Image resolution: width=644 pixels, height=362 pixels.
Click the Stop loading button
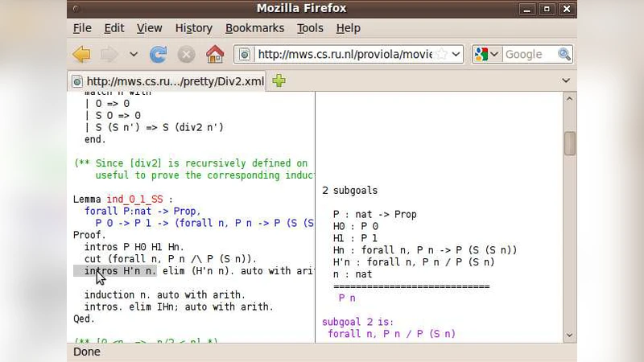(x=186, y=54)
